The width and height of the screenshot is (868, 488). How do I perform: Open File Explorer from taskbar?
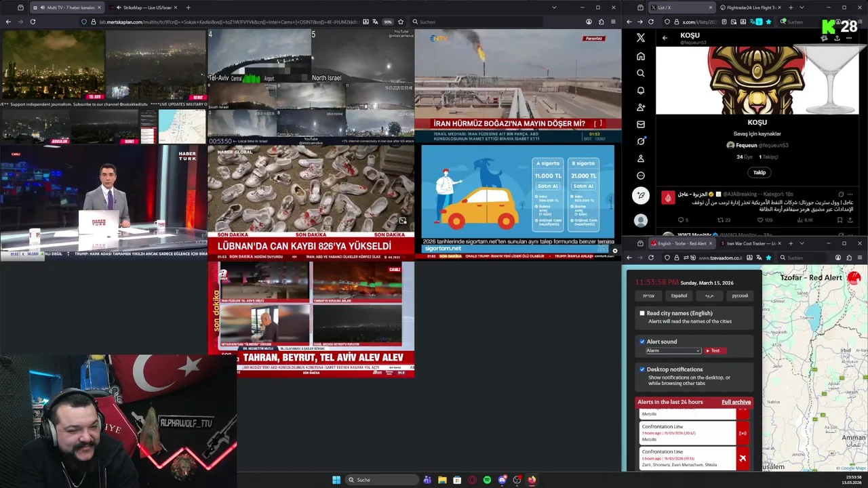442,480
